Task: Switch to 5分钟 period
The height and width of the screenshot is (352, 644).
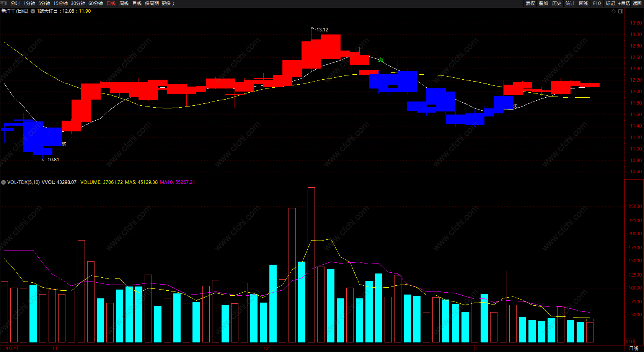Action: tap(44, 3)
